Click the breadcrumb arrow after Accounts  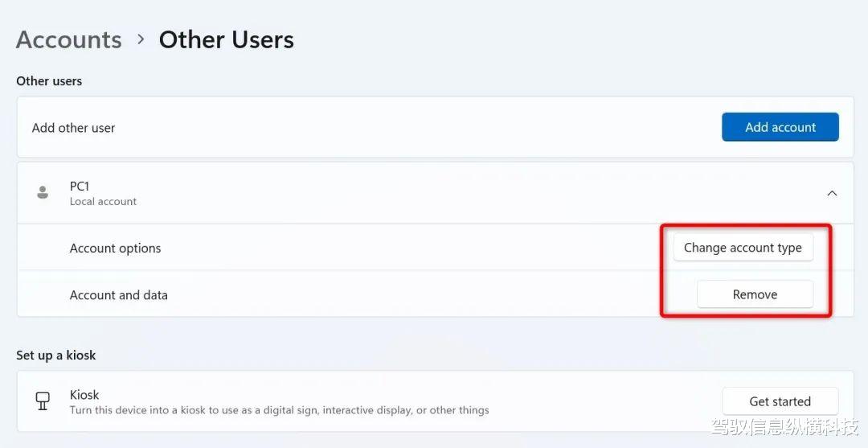(141, 39)
